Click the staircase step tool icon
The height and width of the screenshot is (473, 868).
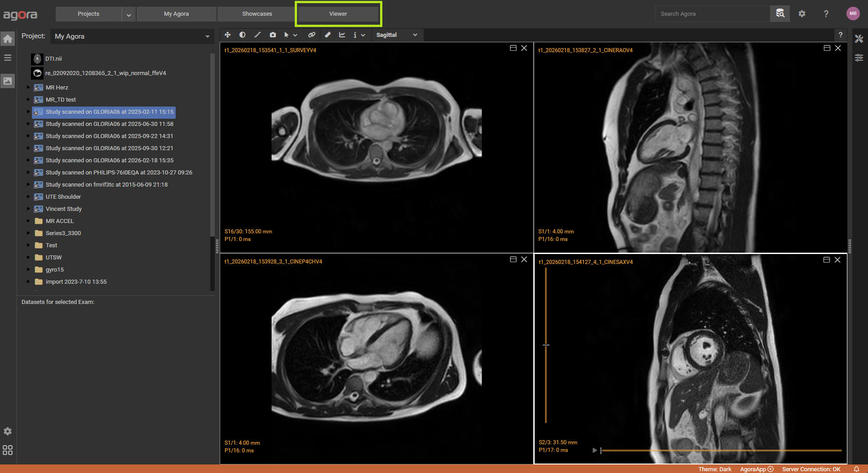[x=257, y=35]
